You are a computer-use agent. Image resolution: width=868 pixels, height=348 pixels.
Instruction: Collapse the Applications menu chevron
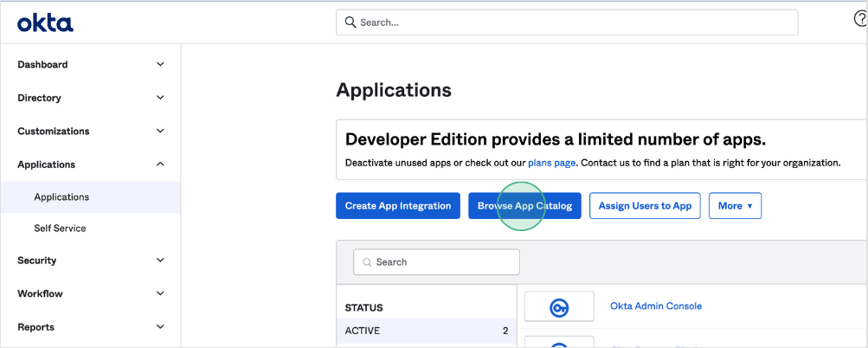click(161, 164)
